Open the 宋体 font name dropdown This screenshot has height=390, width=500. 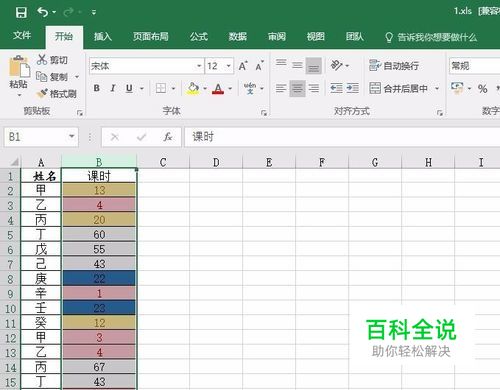(x=199, y=66)
